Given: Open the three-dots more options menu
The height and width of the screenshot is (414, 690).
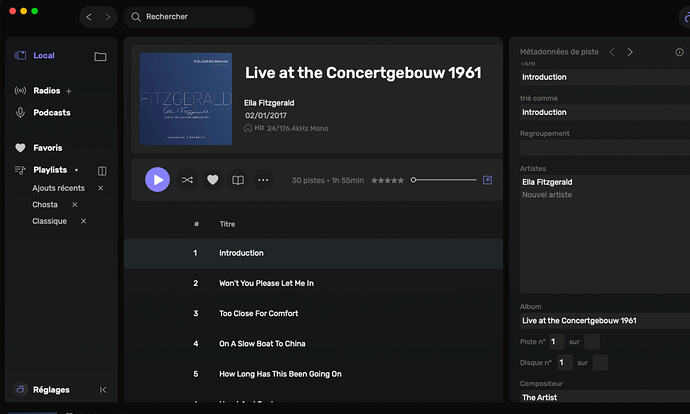Looking at the screenshot, I should point(263,180).
